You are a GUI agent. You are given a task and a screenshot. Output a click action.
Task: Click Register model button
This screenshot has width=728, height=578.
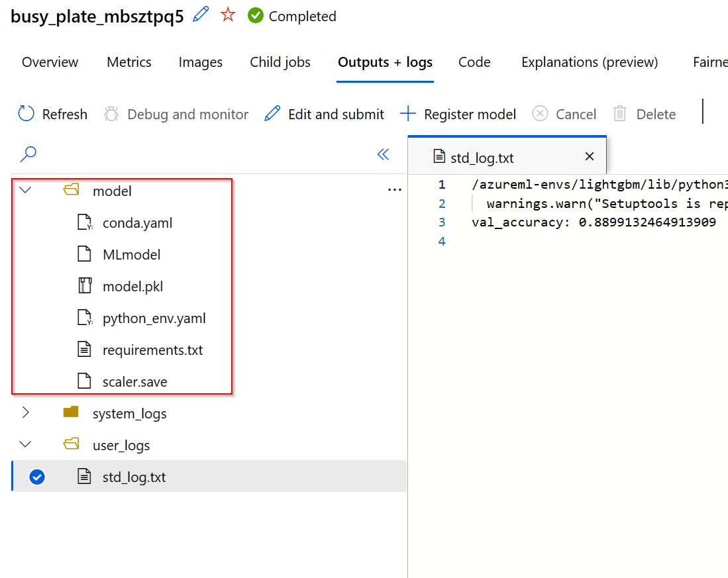(458, 114)
